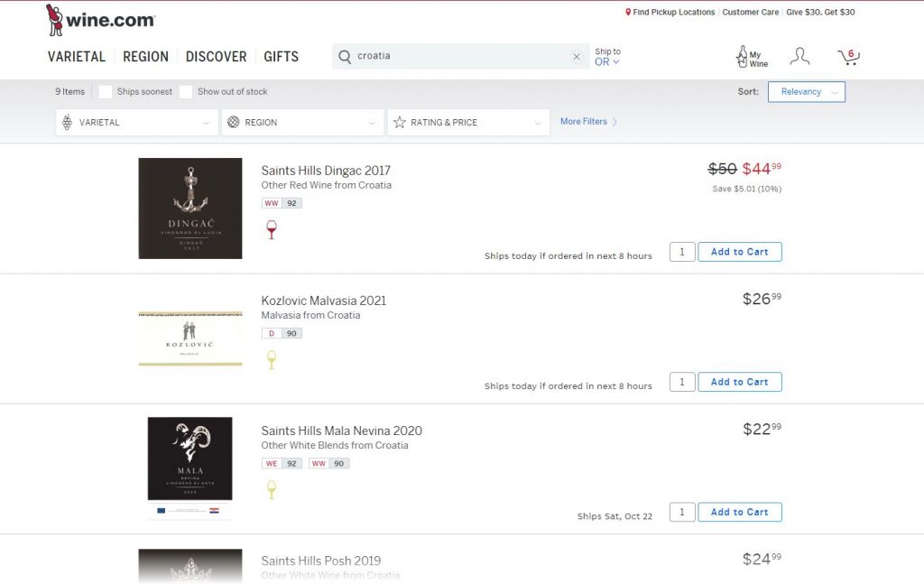Open the account profile icon
The height and width of the screenshot is (584, 924).
tap(799, 57)
